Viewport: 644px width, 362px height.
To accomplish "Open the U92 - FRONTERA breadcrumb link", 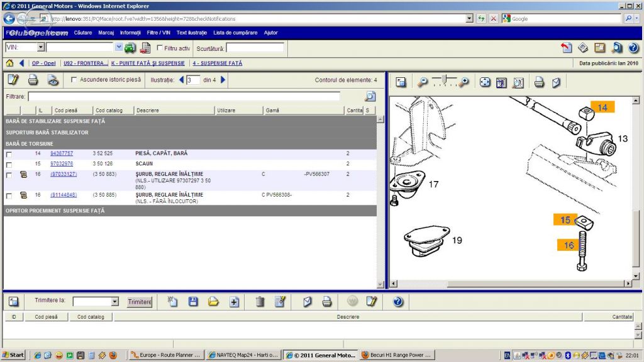I will click(x=86, y=63).
